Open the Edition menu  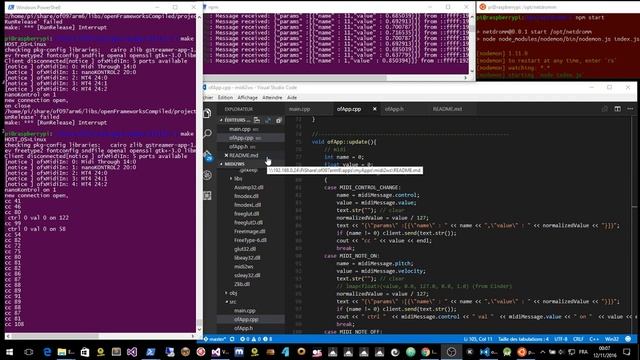click(x=225, y=98)
